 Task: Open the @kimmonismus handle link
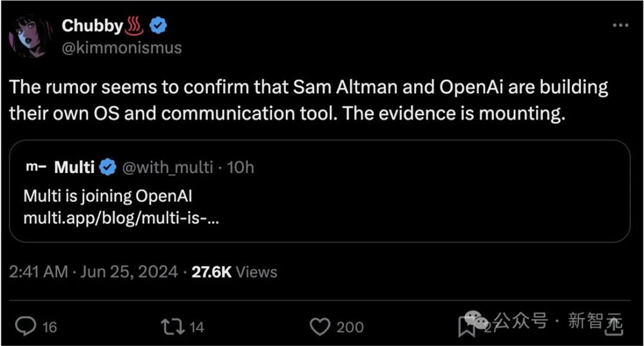121,48
